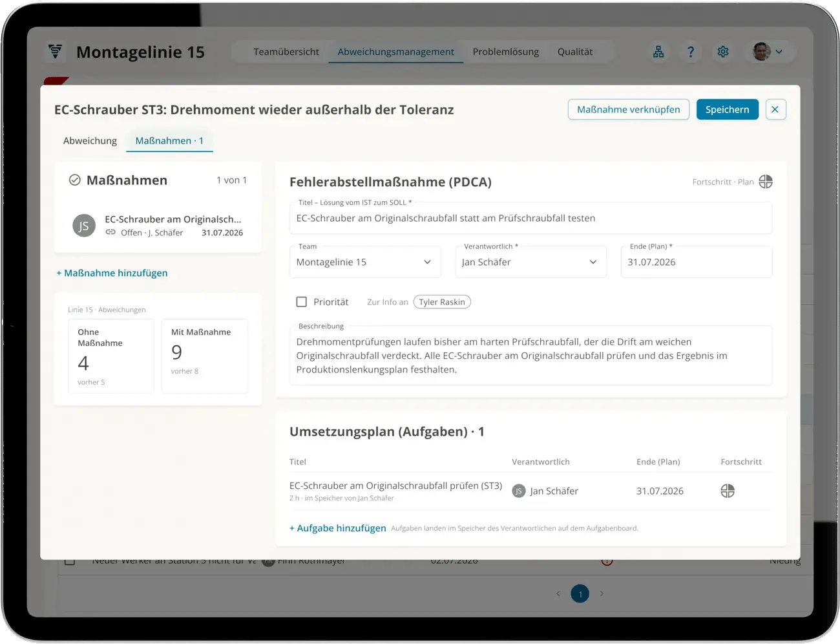Click next page arrow in background pagination
This screenshot has width=840, height=644.
pos(602,594)
